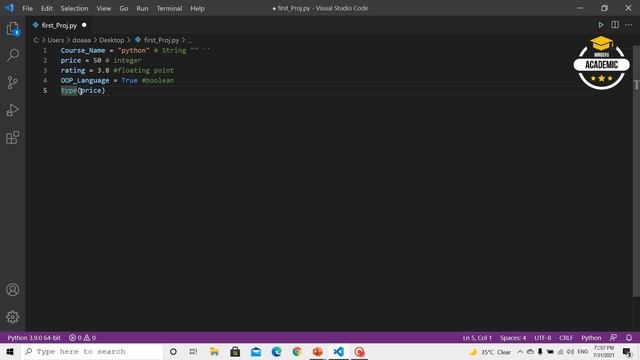Open editor More Actions ellipsis
The width and height of the screenshot is (640, 360).
(x=629, y=25)
